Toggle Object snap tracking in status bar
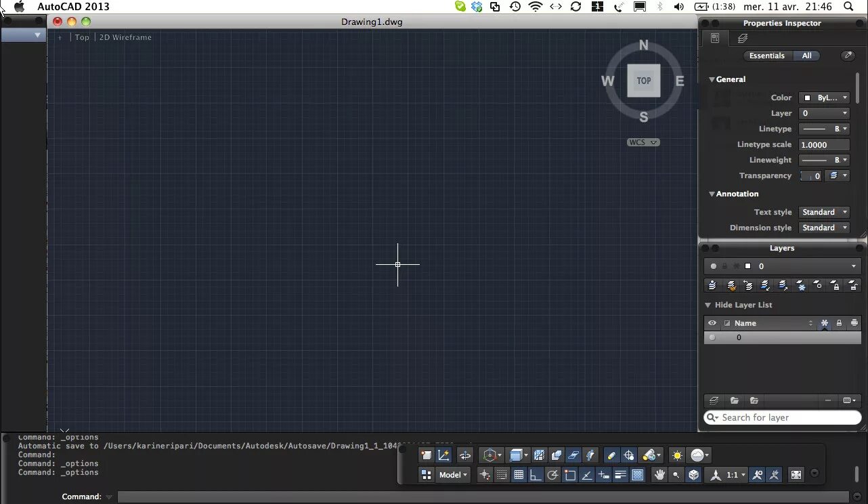 tap(586, 475)
